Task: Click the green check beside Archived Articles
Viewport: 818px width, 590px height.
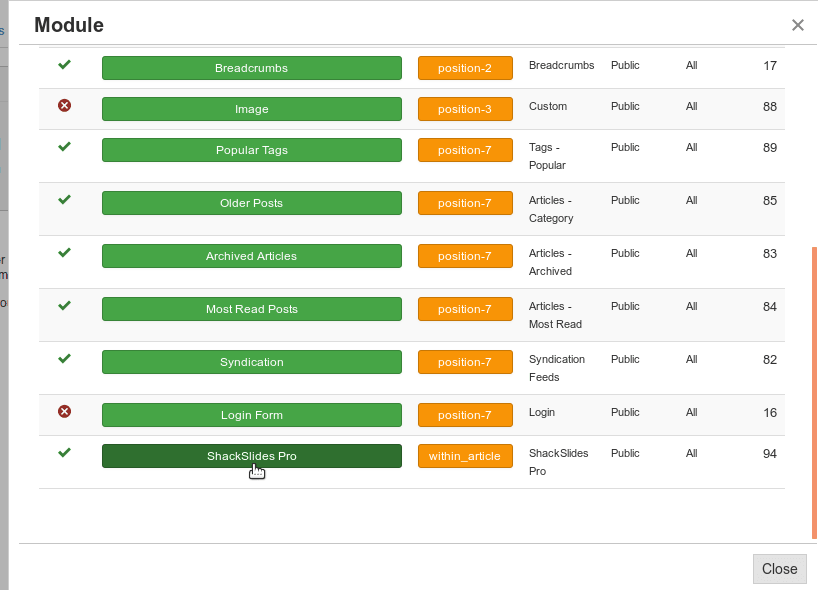Action: [x=64, y=252]
